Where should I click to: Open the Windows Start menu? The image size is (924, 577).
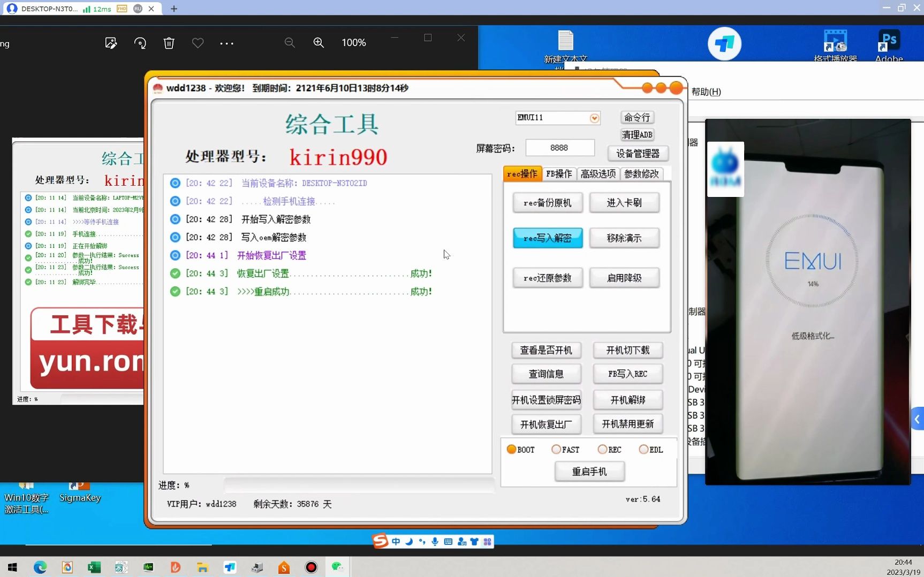pyautogui.click(x=12, y=567)
